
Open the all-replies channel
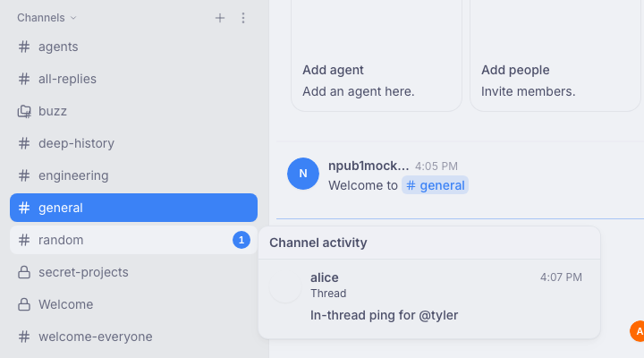point(133,79)
